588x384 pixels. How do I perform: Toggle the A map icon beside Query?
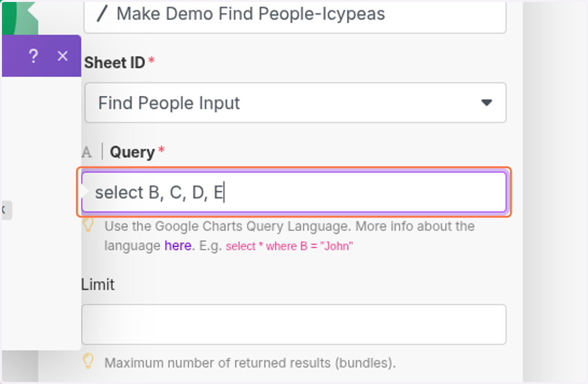click(x=87, y=152)
